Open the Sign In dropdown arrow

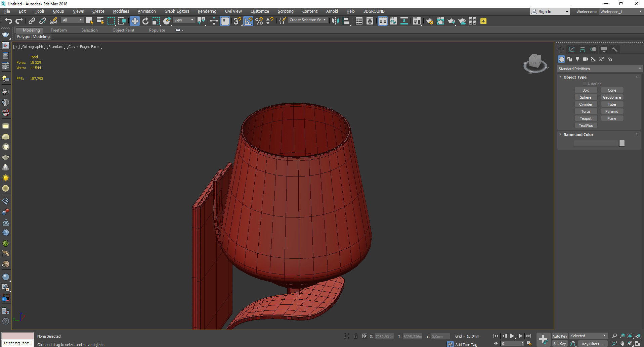click(567, 12)
